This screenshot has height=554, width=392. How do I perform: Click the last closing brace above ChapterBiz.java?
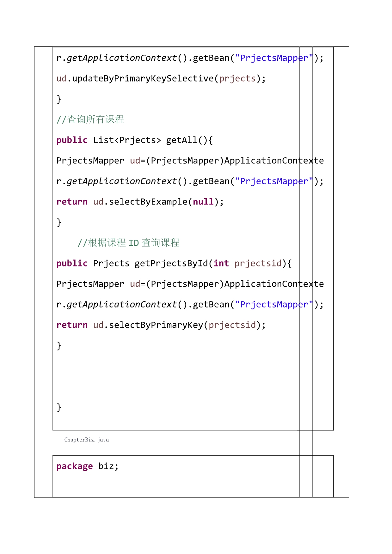pyautogui.click(x=59, y=407)
